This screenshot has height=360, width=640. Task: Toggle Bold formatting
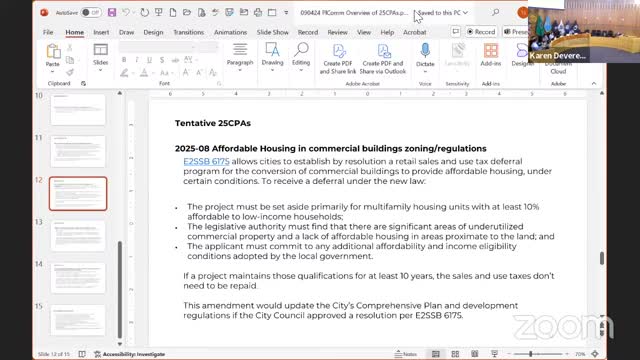[x=124, y=60]
